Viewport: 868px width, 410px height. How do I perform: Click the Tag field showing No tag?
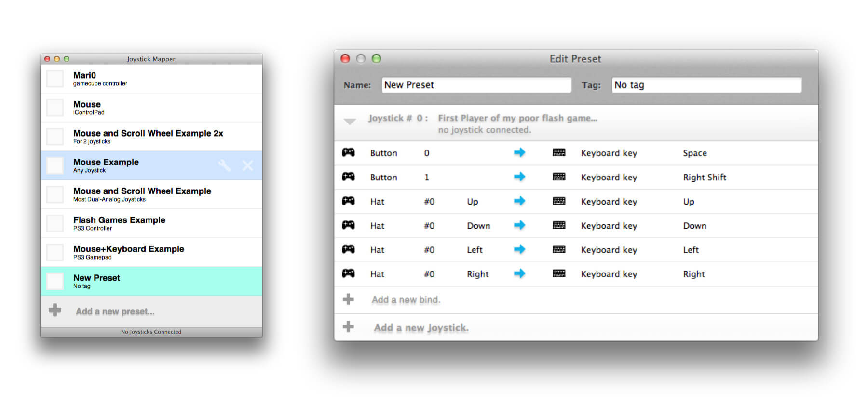point(706,85)
